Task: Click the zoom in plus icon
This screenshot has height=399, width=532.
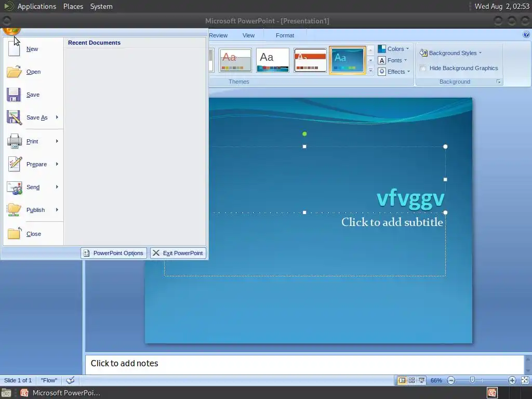Action: (512, 380)
